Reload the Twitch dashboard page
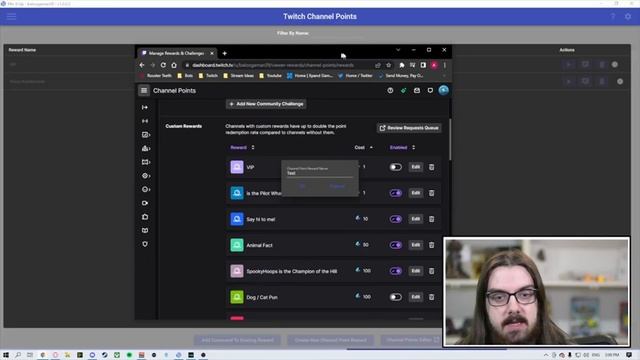640x360 pixels. click(163, 65)
